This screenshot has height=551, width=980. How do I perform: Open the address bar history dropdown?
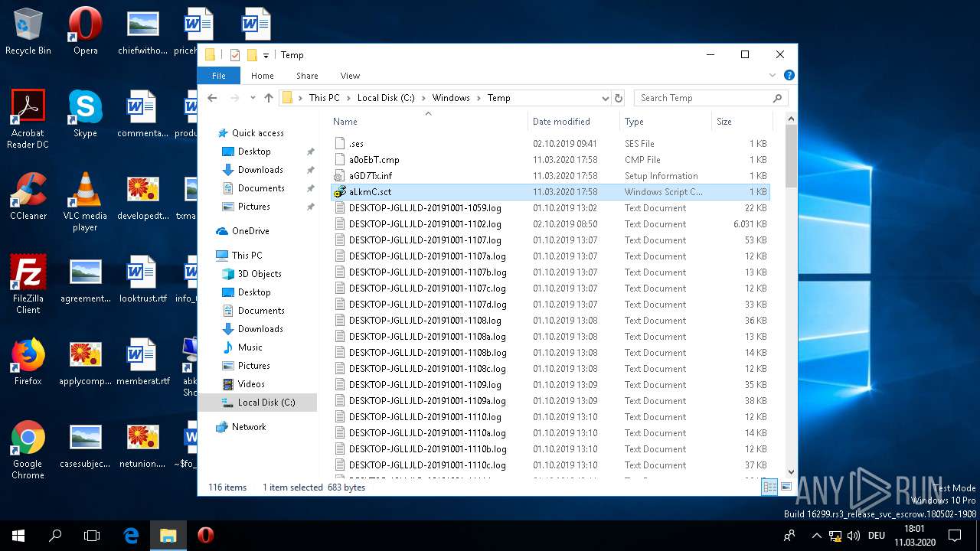605,98
